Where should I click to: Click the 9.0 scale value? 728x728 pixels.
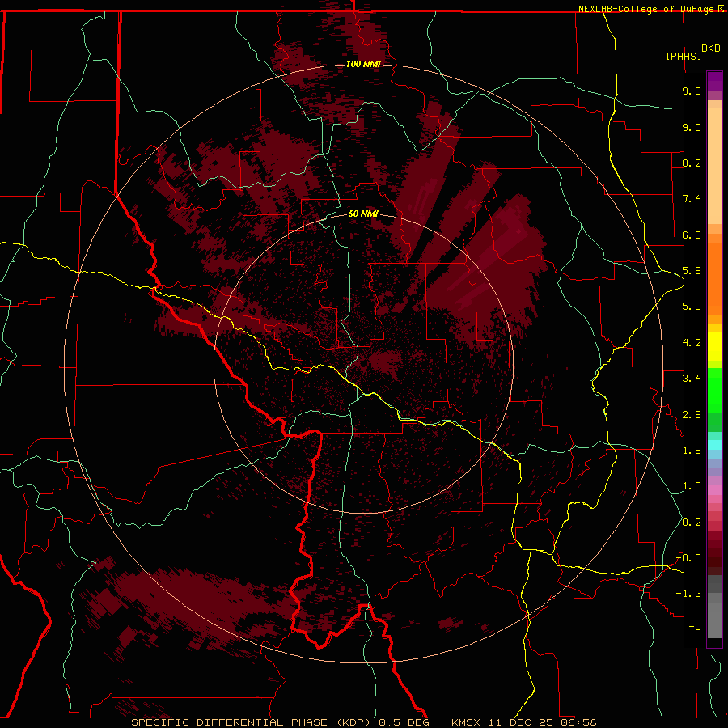tap(692, 127)
